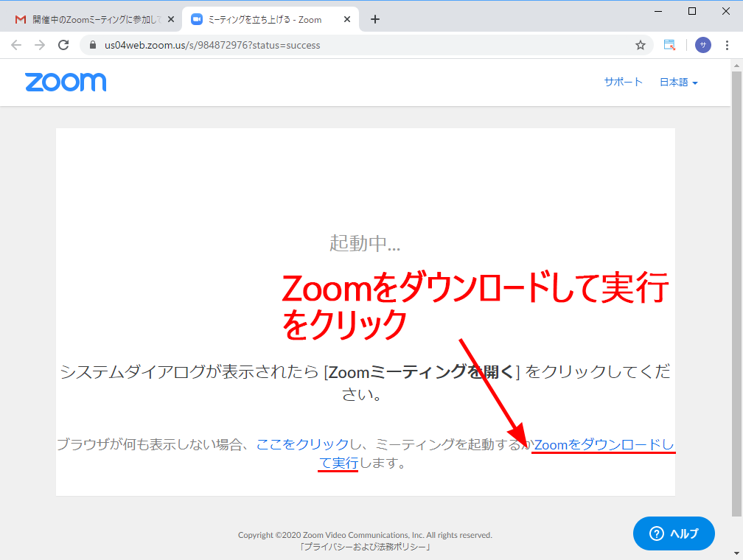
Task: Open the サポート link in the header
Action: coord(623,83)
